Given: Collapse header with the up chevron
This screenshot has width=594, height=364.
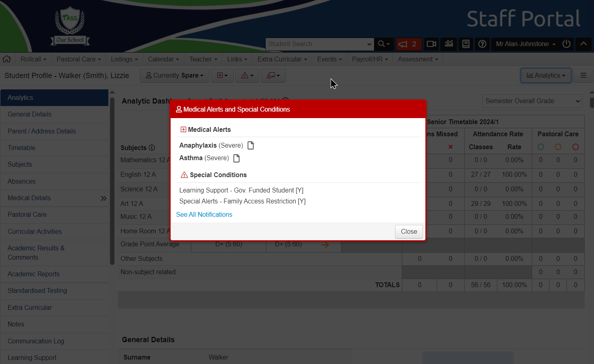Looking at the screenshot, I should click(x=583, y=44).
